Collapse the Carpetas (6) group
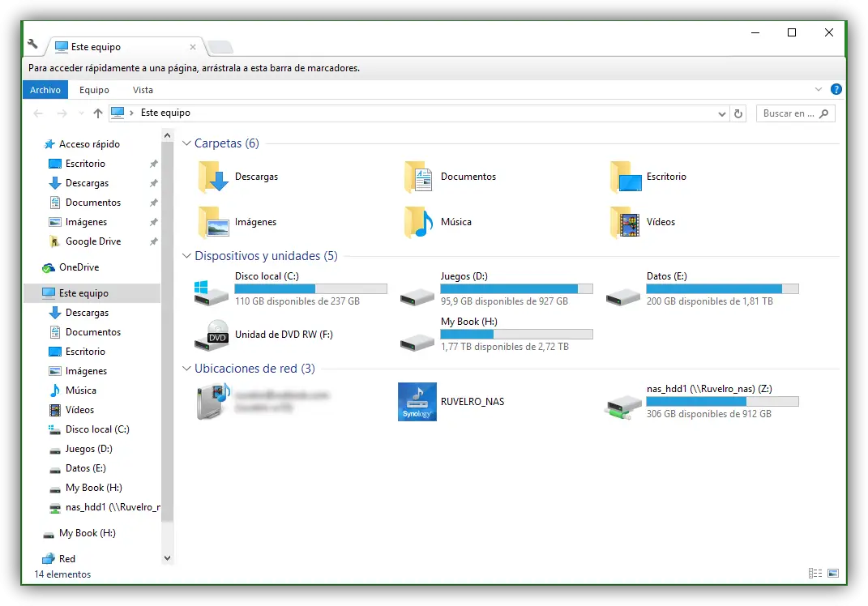Viewport: 868px width, 606px height. pyautogui.click(x=186, y=143)
